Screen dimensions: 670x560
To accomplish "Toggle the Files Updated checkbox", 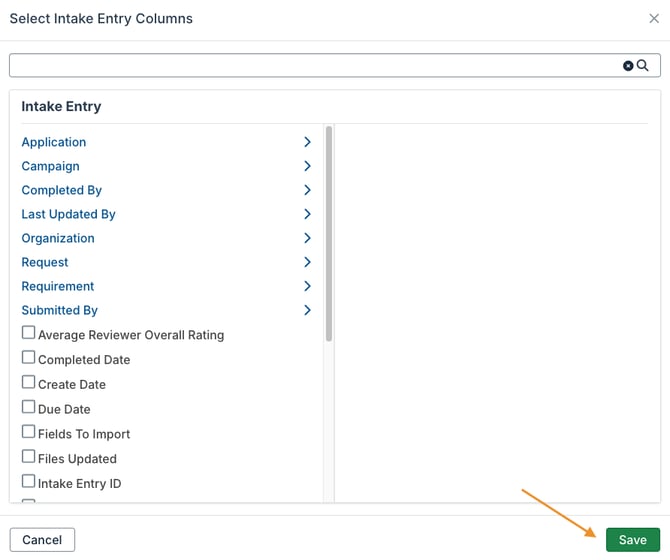I will pyautogui.click(x=29, y=457).
